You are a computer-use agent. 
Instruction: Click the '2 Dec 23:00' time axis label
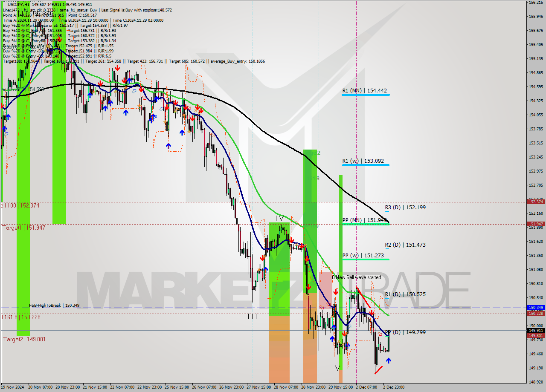pyautogui.click(x=394, y=387)
